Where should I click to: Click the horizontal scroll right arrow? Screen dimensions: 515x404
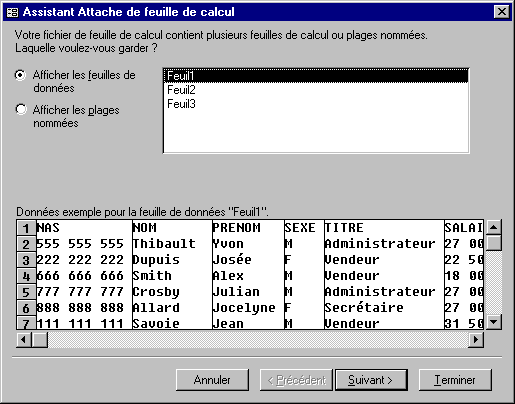tap(476, 340)
